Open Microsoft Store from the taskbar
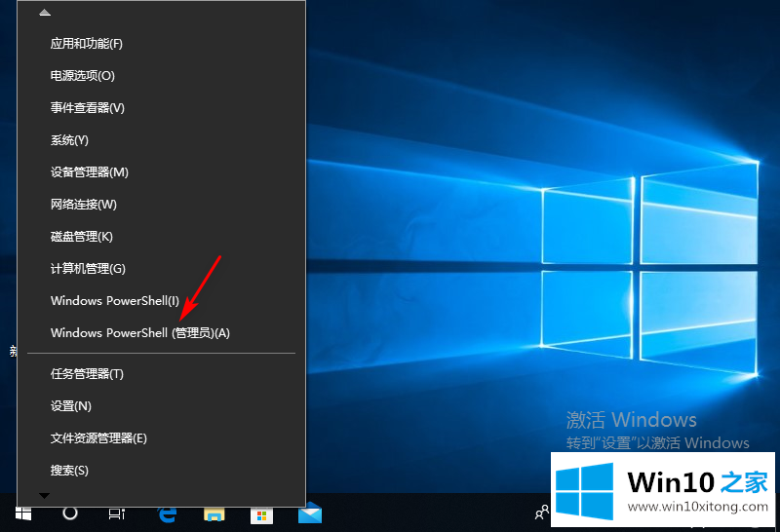This screenshot has width=780, height=532. pyautogui.click(x=260, y=513)
